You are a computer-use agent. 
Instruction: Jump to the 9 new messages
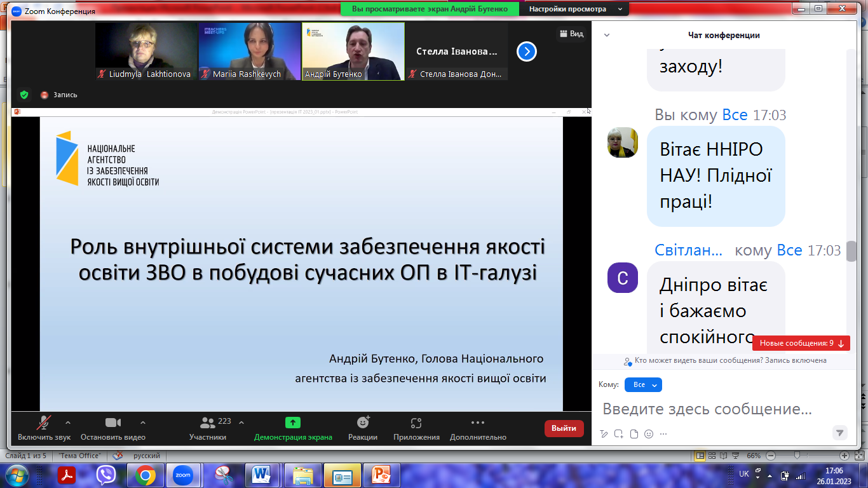[x=801, y=343]
